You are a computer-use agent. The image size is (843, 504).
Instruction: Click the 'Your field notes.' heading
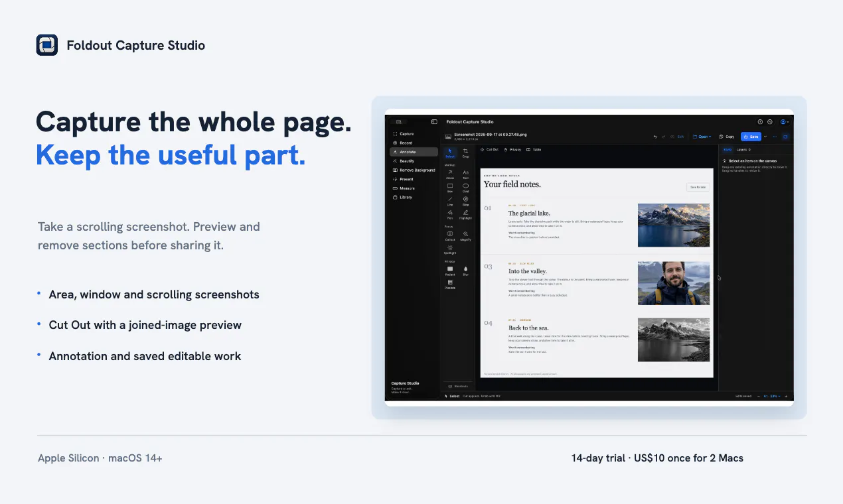512,184
